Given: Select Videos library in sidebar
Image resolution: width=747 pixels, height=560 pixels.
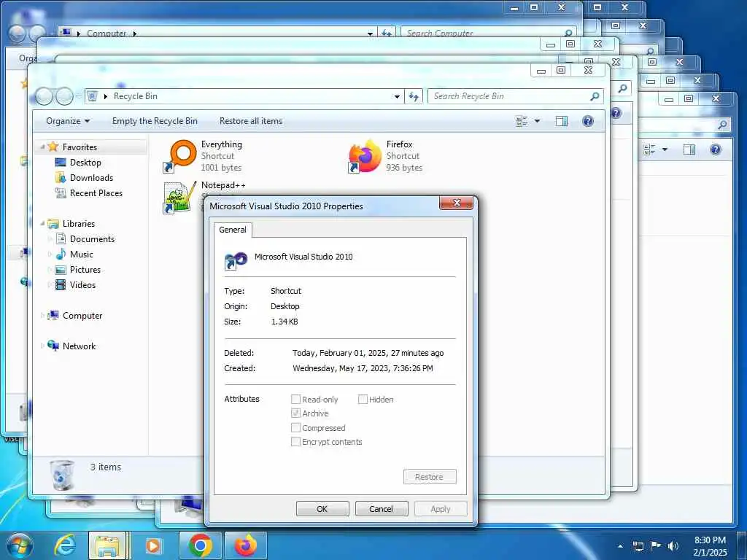Looking at the screenshot, I should tap(82, 285).
